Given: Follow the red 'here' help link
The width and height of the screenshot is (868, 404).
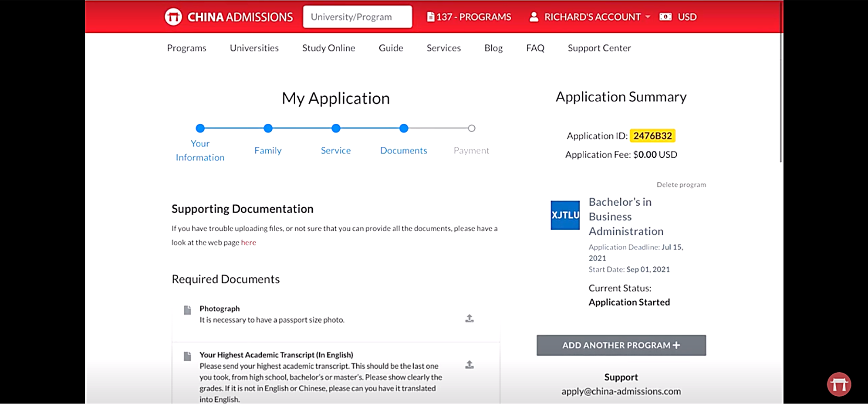Looking at the screenshot, I should pos(248,243).
